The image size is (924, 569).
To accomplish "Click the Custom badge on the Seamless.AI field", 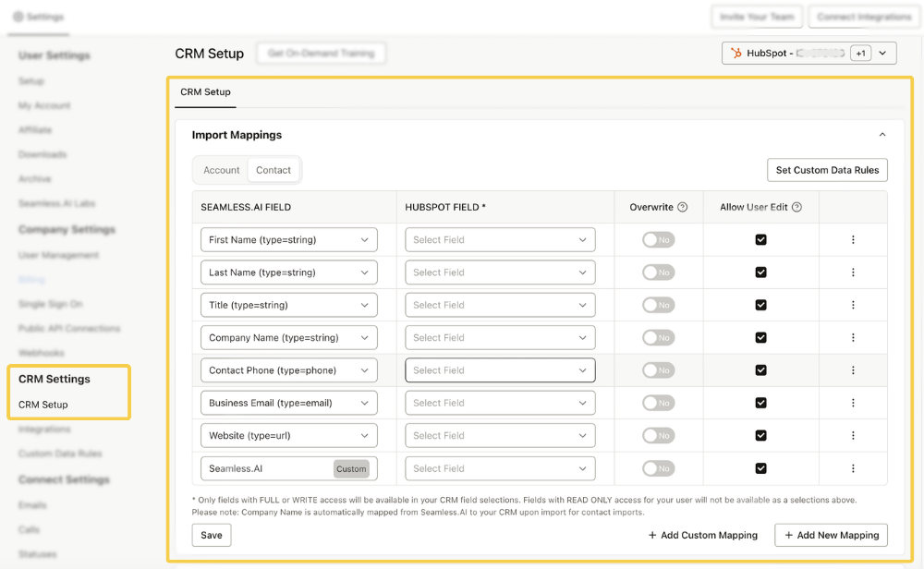I will [352, 468].
